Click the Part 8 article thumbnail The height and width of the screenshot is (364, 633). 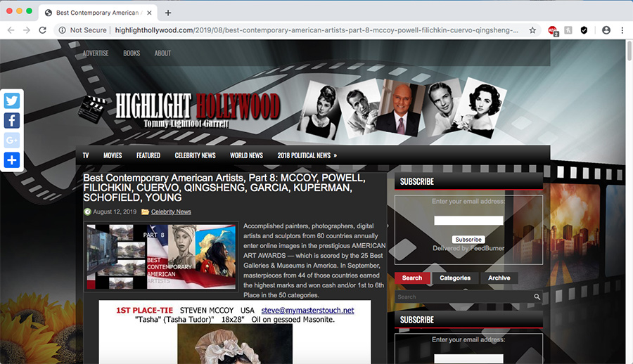[x=161, y=256]
